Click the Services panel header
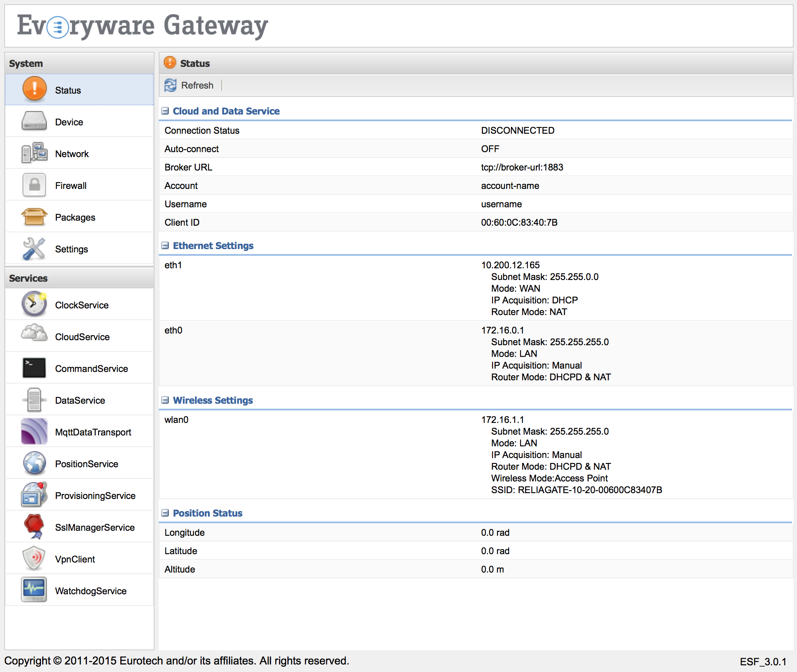This screenshot has height=672, width=797. point(79,278)
